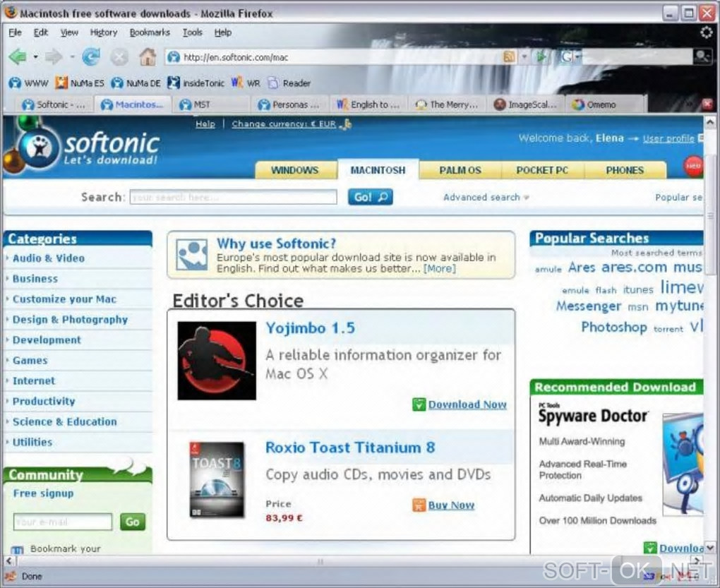Click the green Go arrow beside address bar

[x=542, y=57]
